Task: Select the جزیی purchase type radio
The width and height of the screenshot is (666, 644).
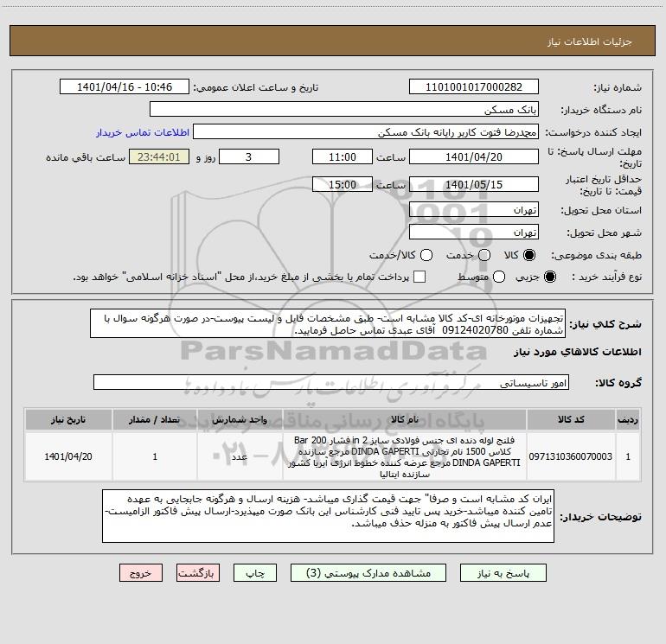Action: (x=549, y=277)
